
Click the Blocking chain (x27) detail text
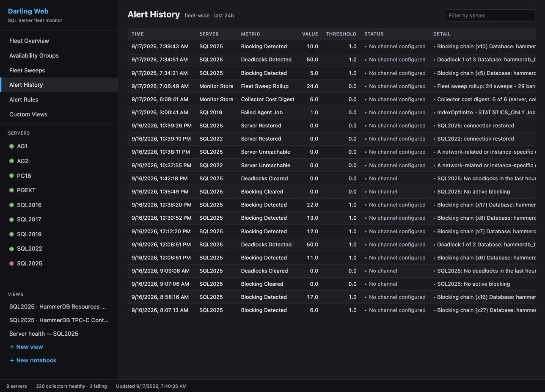pos(486,310)
